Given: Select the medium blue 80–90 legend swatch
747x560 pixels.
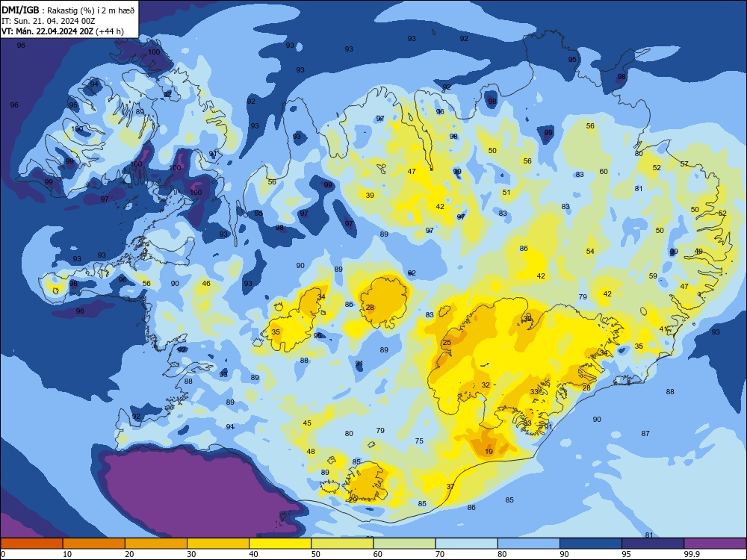Looking at the screenshot, I should point(529,544).
